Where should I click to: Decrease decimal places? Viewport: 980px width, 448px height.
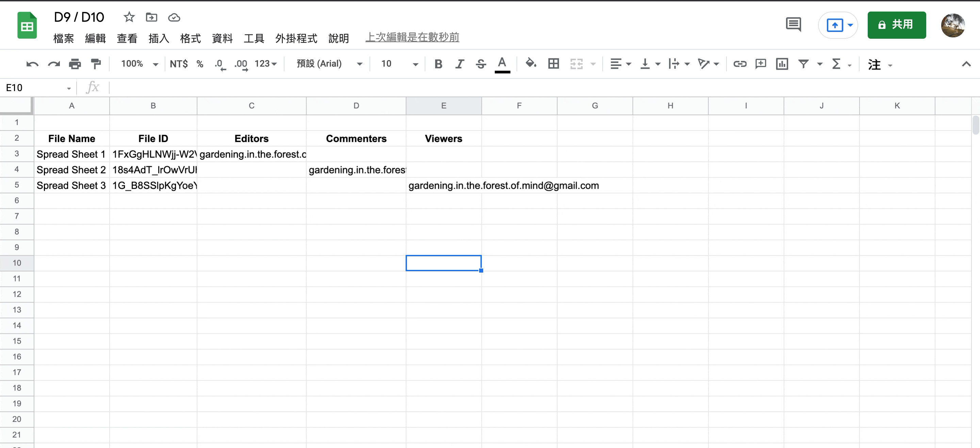[x=220, y=64]
